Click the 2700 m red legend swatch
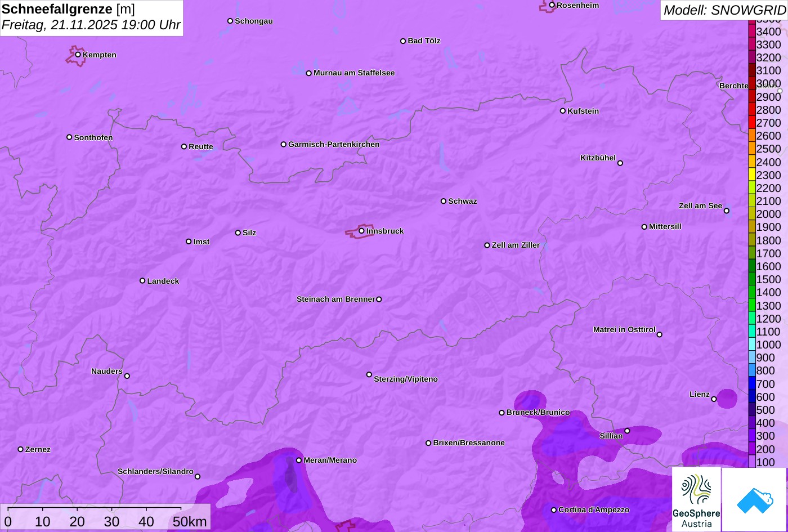 point(752,122)
